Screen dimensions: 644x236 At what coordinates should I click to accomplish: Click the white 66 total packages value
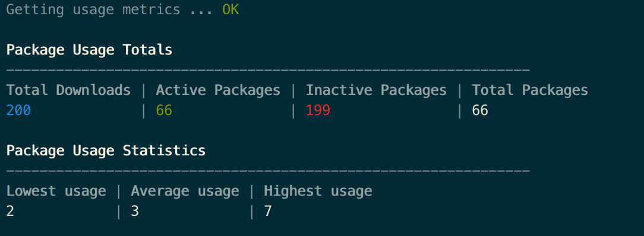[479, 111]
